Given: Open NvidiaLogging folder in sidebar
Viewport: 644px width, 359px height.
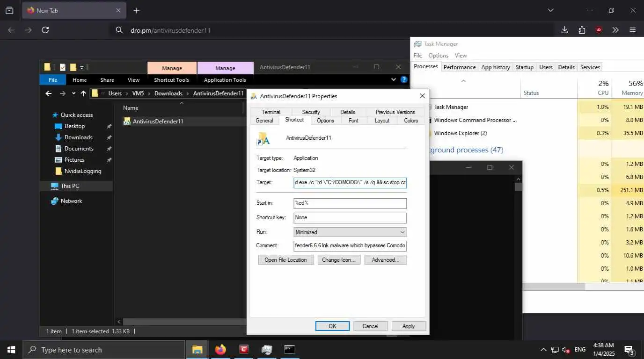Looking at the screenshot, I should coord(83,171).
